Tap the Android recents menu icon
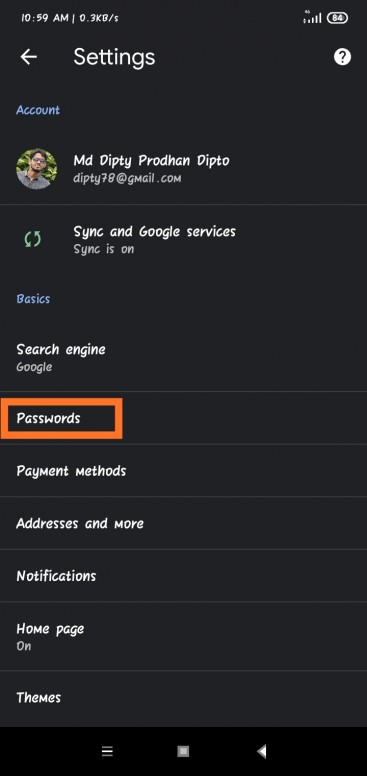 [107, 751]
